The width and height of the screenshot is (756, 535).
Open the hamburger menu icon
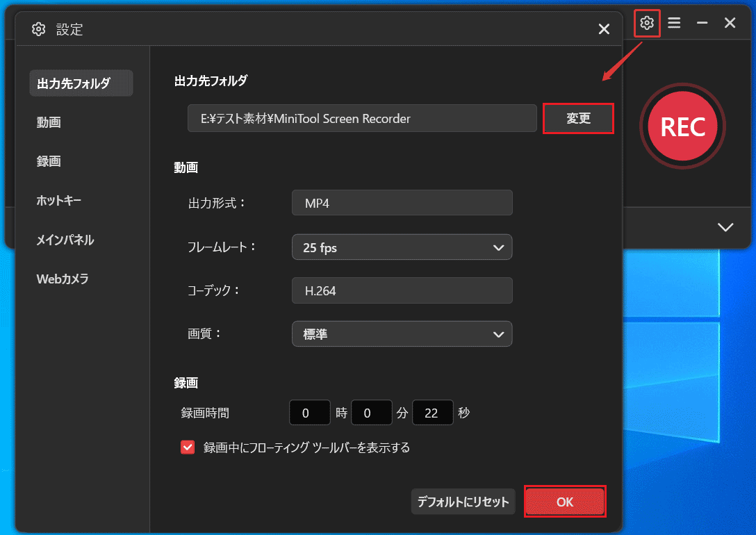click(x=674, y=23)
